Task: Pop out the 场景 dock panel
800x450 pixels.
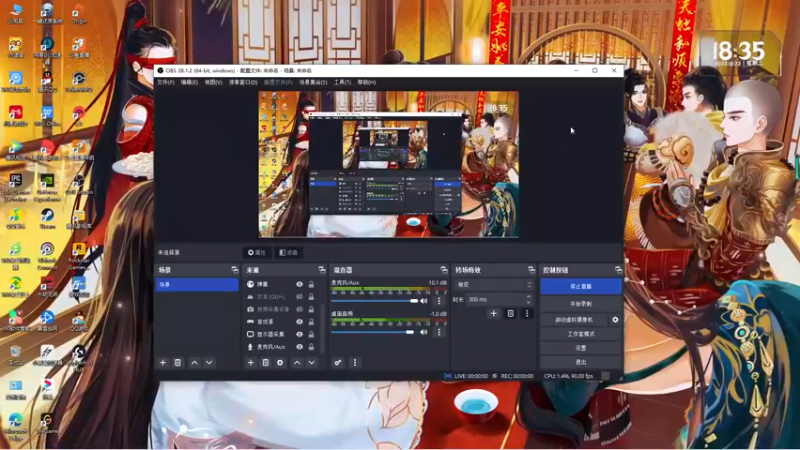Action: point(235,270)
